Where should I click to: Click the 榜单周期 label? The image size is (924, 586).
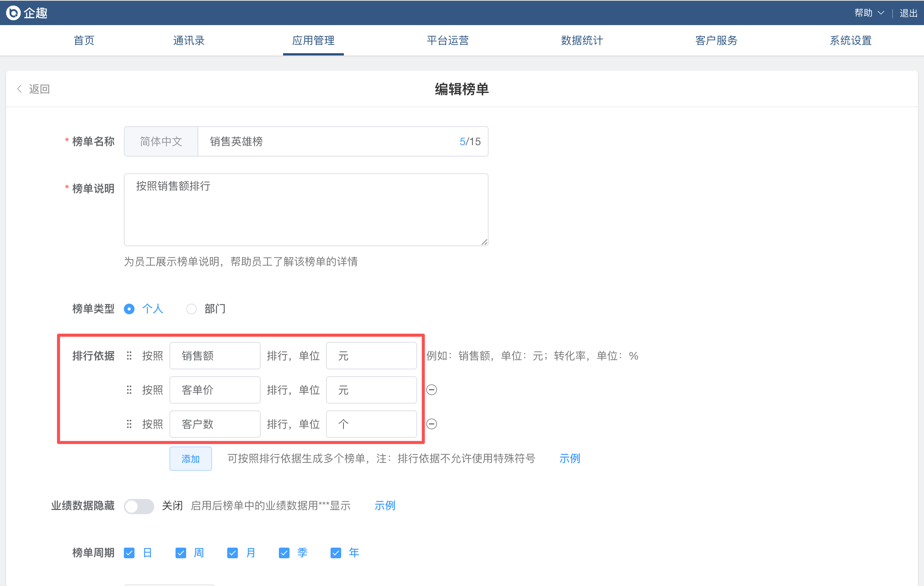tap(93, 553)
